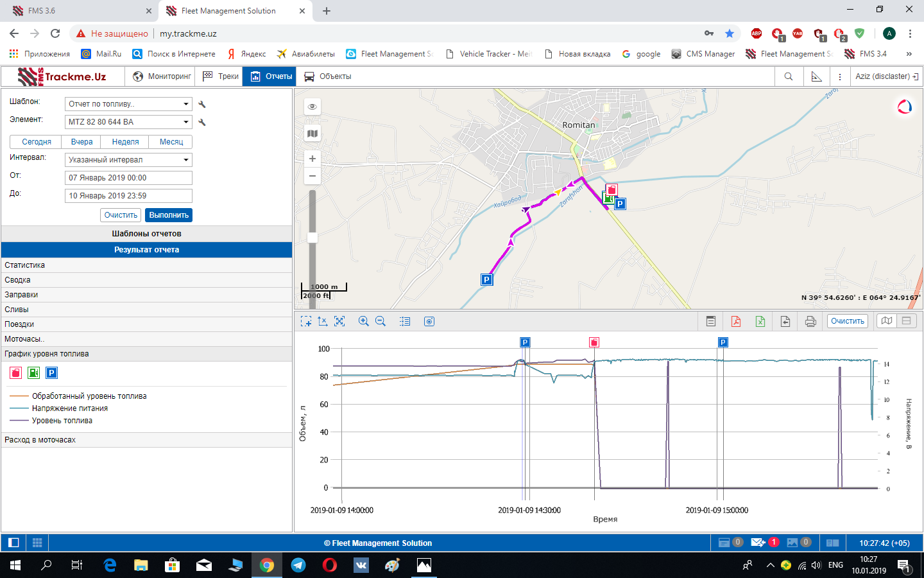Image resolution: width=924 pixels, height=578 pixels.
Task: Open the Треки tab
Action: coord(221,76)
